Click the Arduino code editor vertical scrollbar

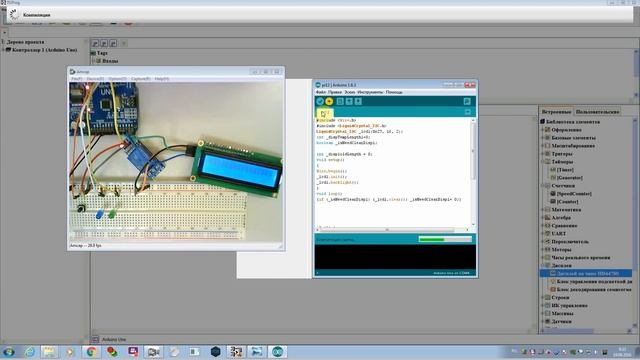473,173
